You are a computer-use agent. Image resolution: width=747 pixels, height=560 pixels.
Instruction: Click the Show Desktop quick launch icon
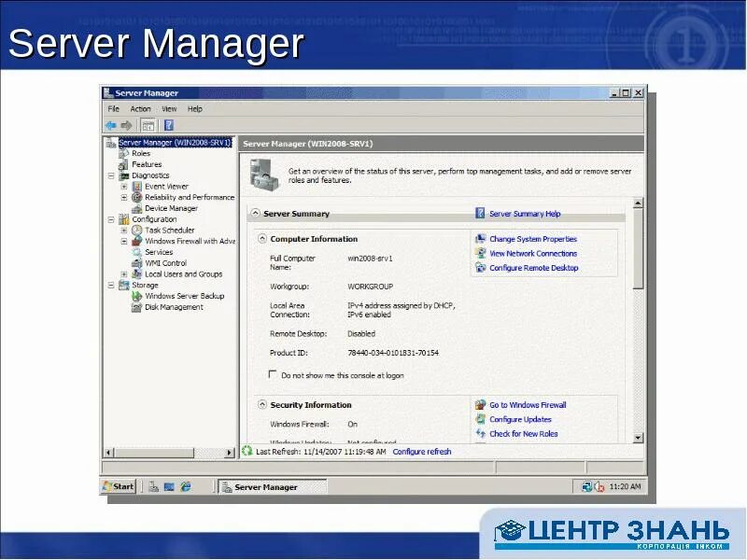pyautogui.click(x=169, y=486)
